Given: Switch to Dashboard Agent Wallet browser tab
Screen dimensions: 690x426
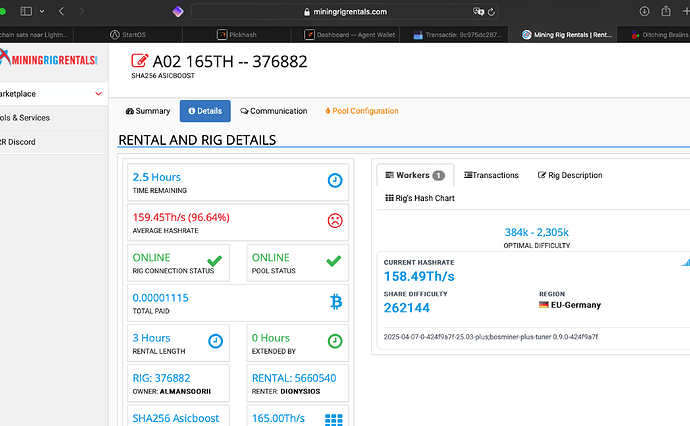Looking at the screenshot, I should (x=345, y=34).
